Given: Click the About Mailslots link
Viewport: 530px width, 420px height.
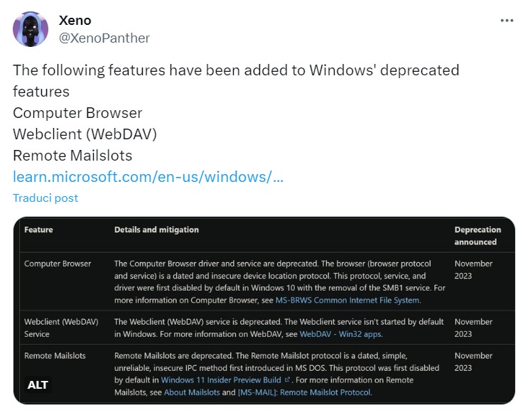Looking at the screenshot, I should pyautogui.click(x=193, y=392).
